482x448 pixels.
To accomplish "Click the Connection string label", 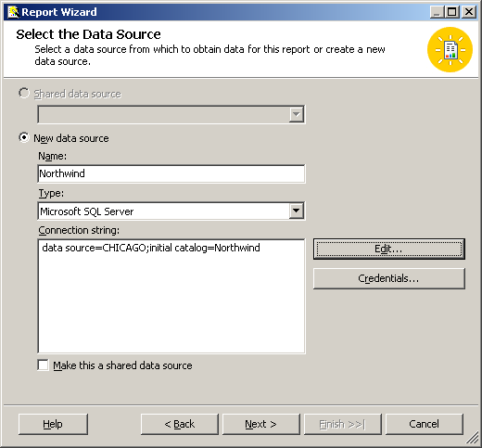I will [79, 230].
